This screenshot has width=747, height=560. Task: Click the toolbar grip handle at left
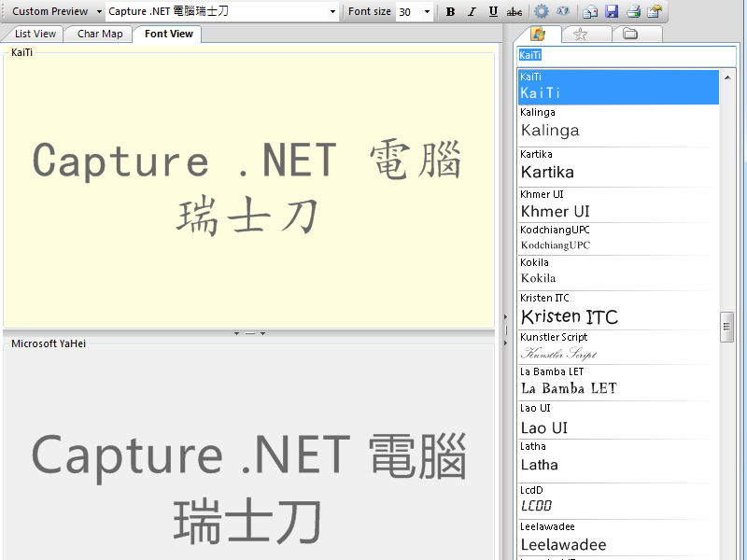(x=5, y=11)
